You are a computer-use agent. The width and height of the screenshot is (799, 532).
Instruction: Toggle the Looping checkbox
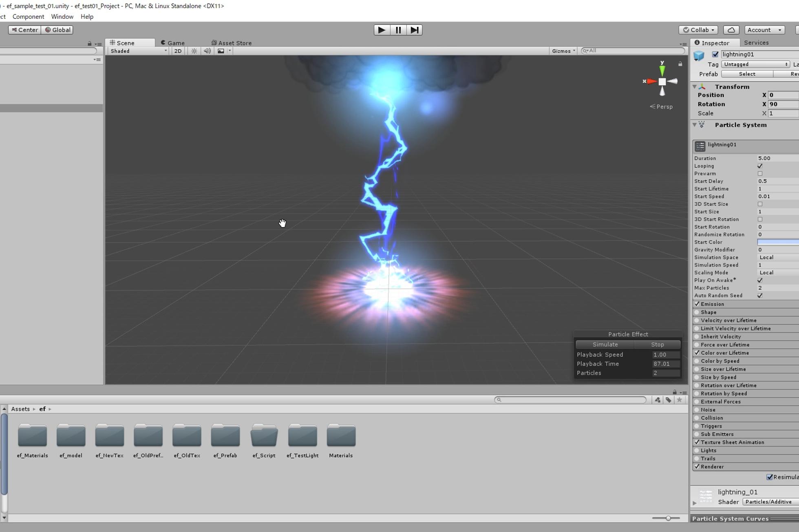point(760,166)
